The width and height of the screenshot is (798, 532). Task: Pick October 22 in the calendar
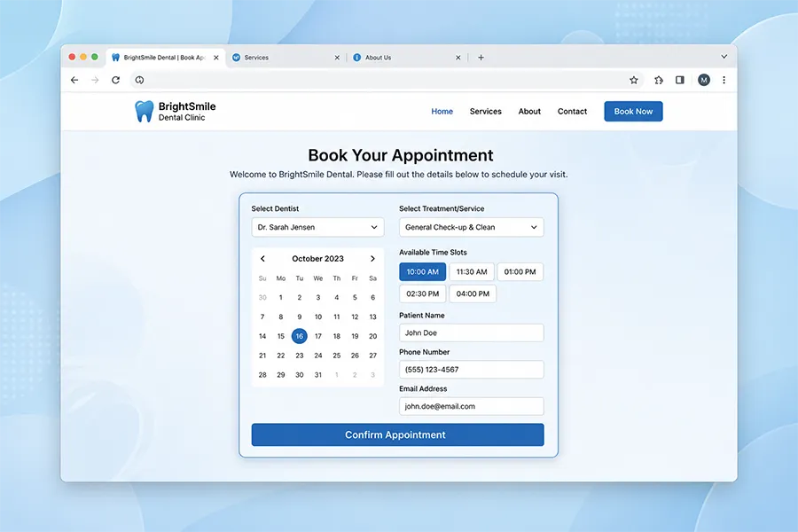pos(280,356)
